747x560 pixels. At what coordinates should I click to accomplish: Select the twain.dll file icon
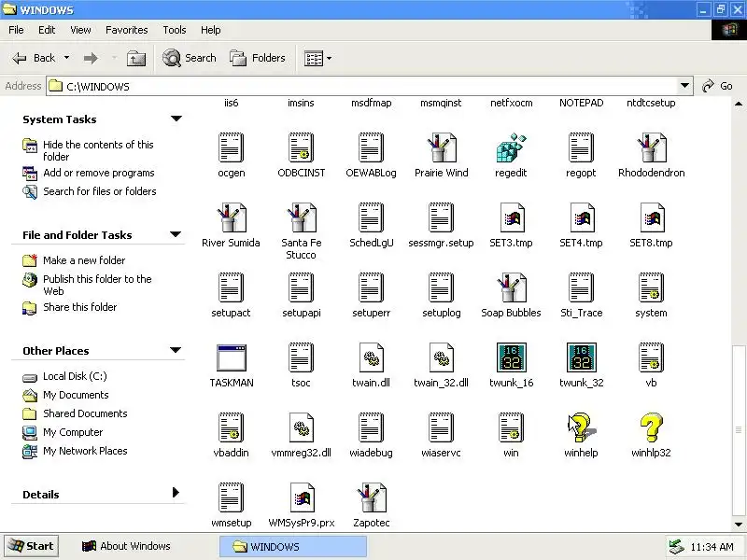click(371, 357)
